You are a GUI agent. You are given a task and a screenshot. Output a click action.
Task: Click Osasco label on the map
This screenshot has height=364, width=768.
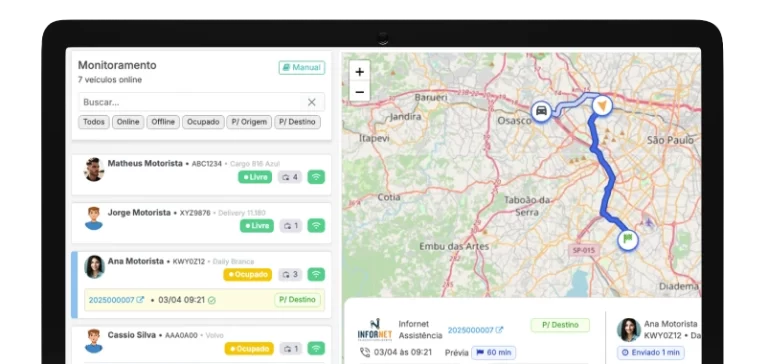pos(514,121)
